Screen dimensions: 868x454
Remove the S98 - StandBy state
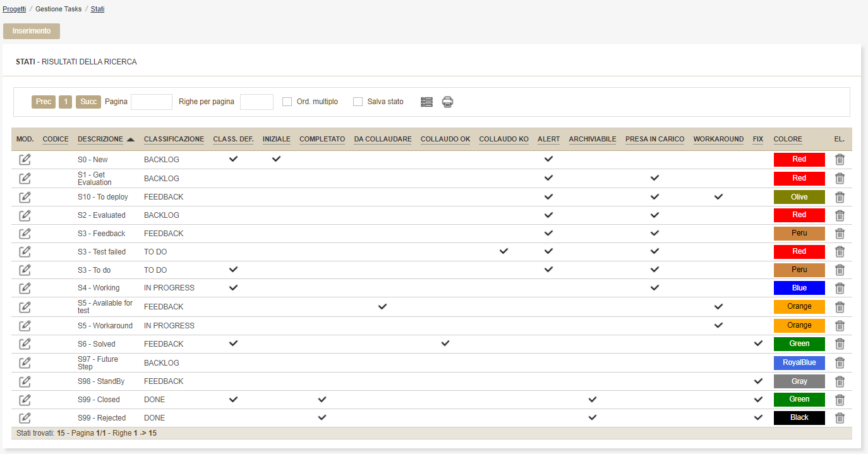(840, 381)
